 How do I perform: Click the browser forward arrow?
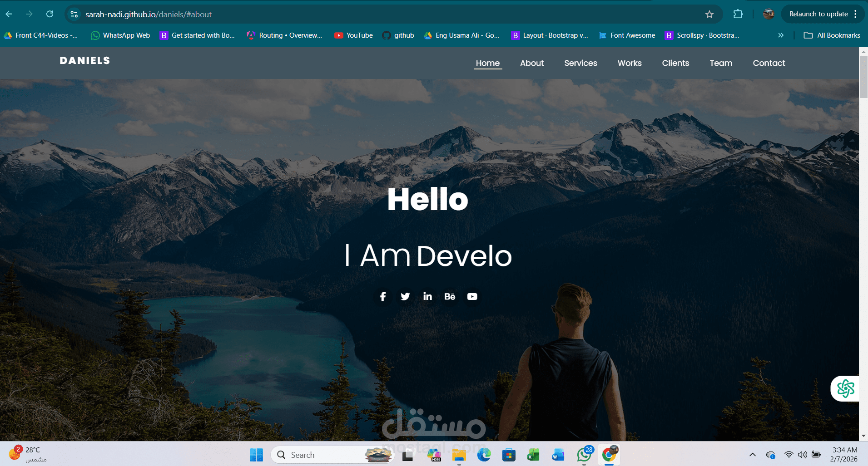pyautogui.click(x=29, y=14)
